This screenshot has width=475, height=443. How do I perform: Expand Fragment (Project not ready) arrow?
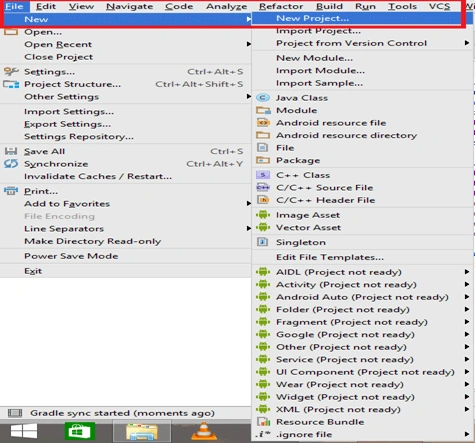click(x=467, y=322)
